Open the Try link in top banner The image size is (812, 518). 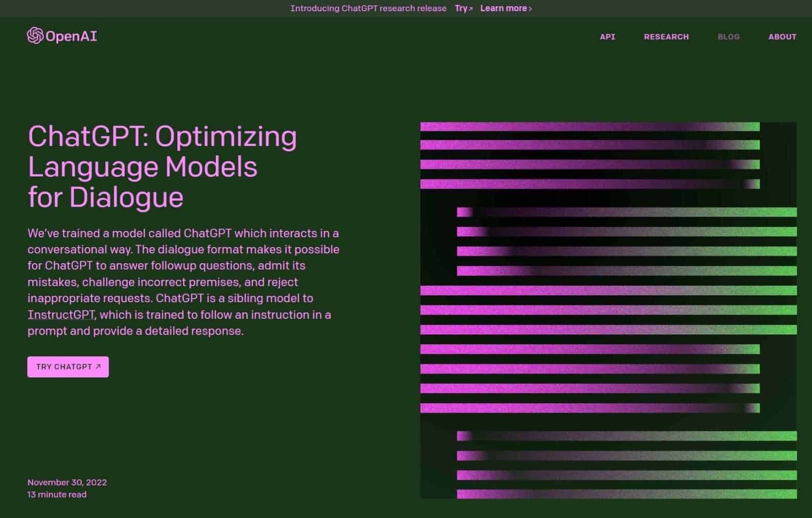(x=464, y=8)
